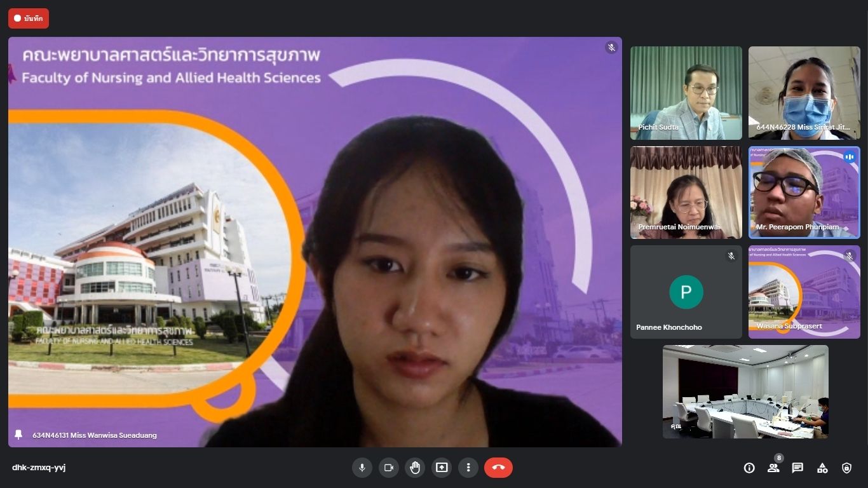Select Premruetai Noimuenwai's video tile
The height and width of the screenshot is (488, 868).
click(x=686, y=193)
